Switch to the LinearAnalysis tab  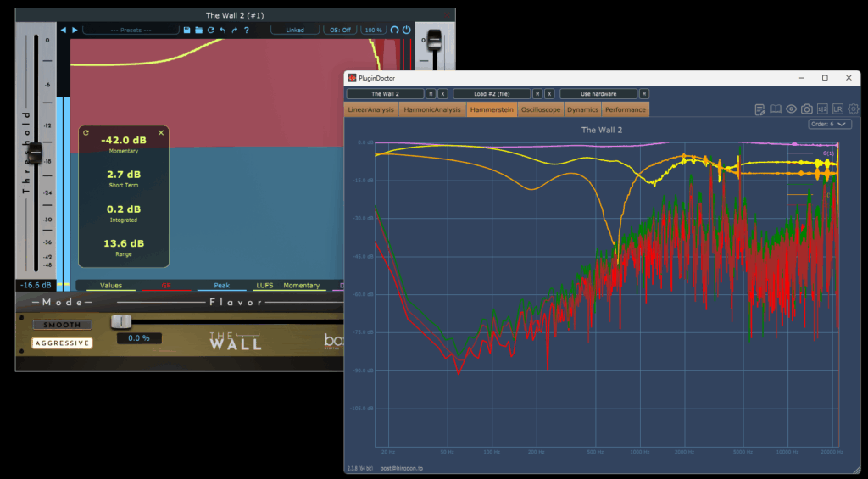click(371, 109)
